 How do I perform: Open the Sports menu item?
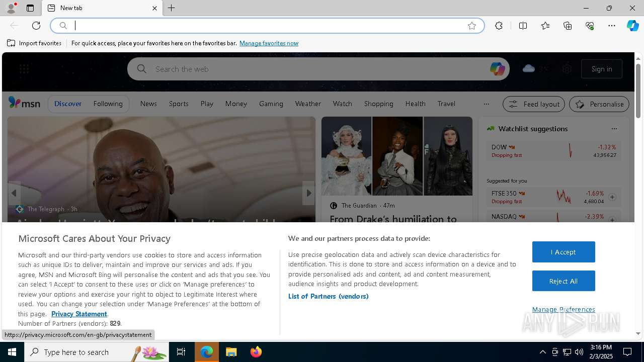tap(179, 104)
